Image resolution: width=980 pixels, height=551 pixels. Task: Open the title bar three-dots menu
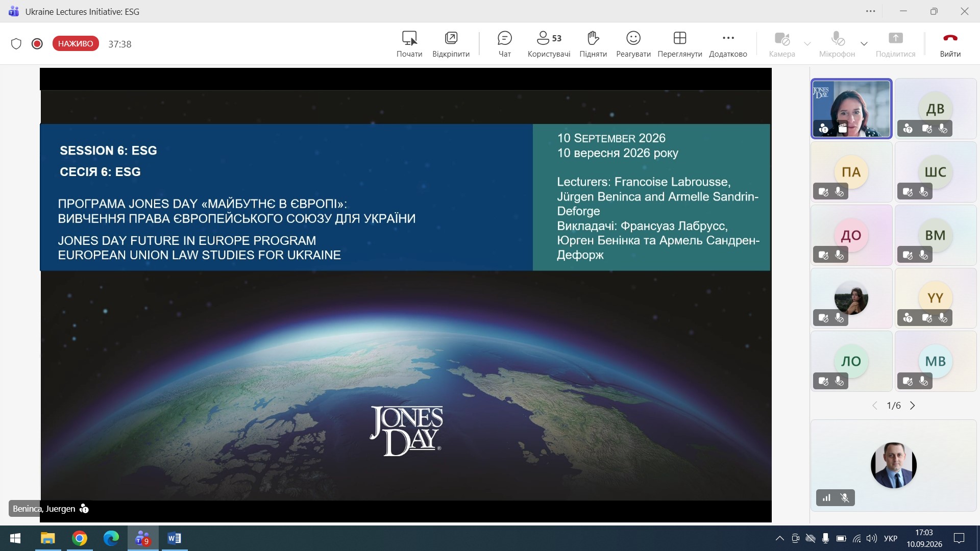click(x=871, y=11)
